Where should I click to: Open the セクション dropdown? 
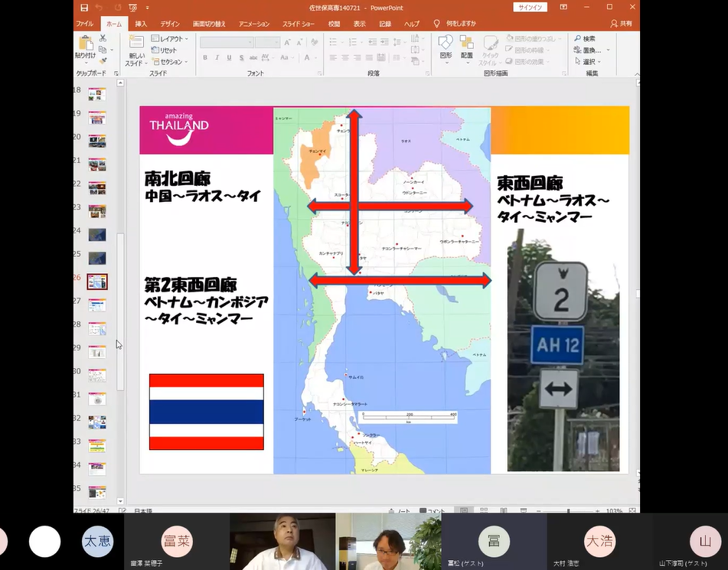pos(170,62)
